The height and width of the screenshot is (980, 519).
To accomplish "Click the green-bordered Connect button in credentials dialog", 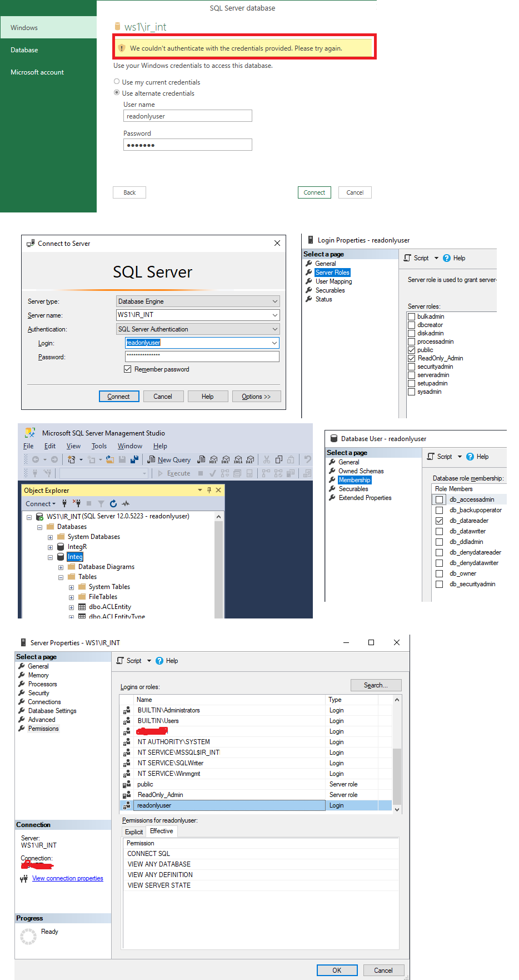I will pyautogui.click(x=315, y=192).
